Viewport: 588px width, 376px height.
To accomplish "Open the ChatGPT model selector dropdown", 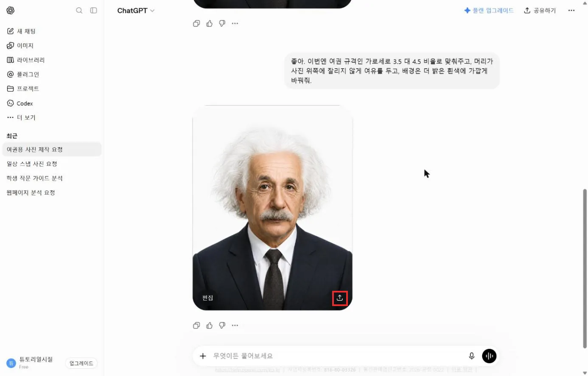I will (x=136, y=11).
